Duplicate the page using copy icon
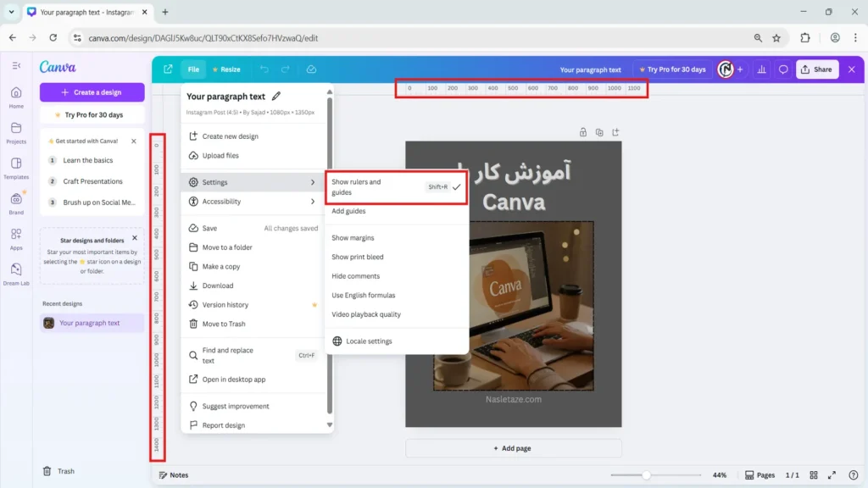868x488 pixels. coord(599,132)
